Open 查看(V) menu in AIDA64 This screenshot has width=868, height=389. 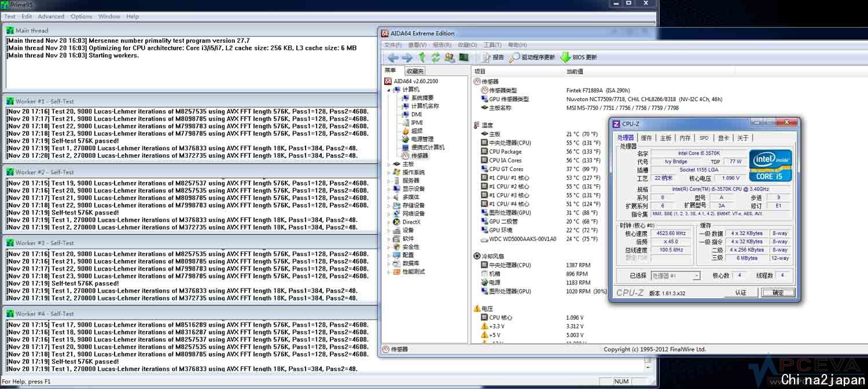click(x=418, y=45)
